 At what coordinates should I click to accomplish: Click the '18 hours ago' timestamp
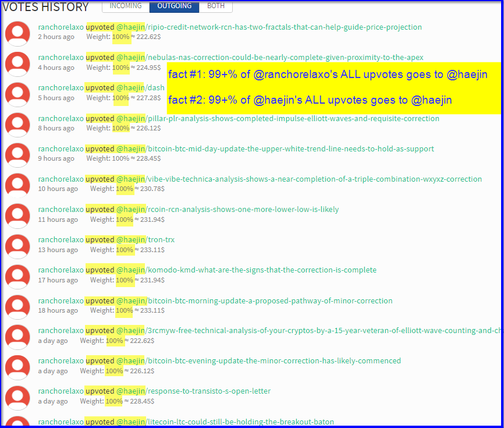tap(58, 310)
